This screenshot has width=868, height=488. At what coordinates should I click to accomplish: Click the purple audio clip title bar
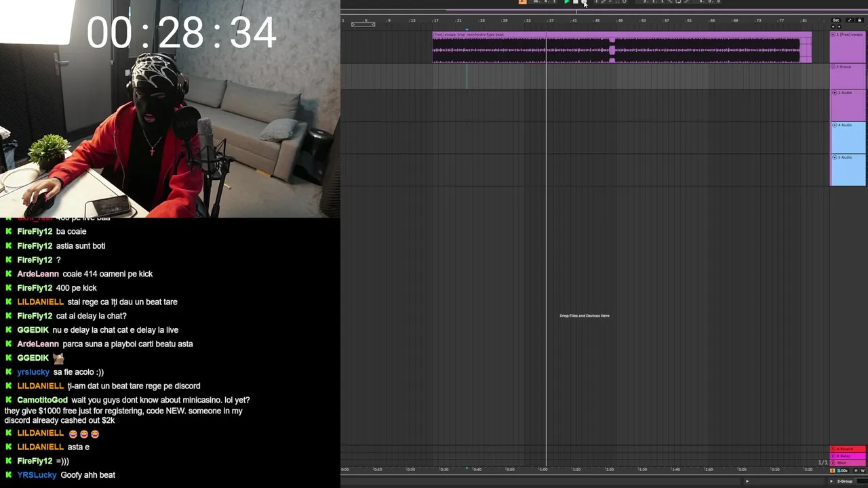tap(622, 35)
